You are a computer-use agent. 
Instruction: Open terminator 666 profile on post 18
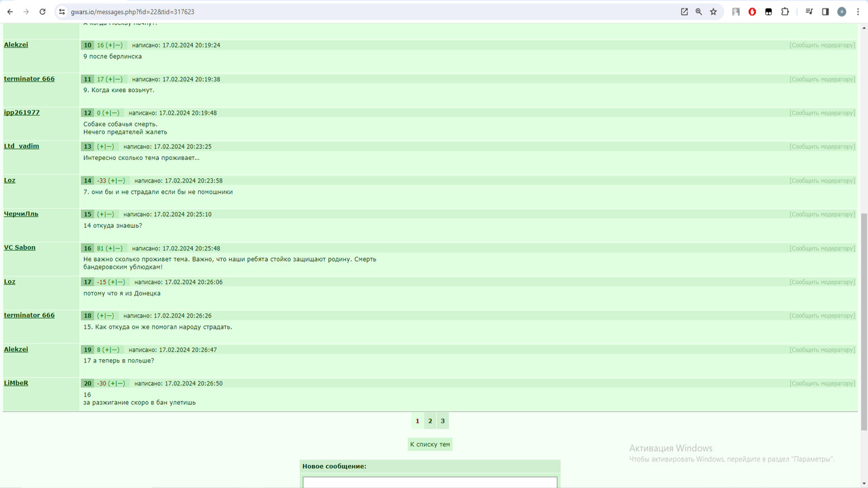pyautogui.click(x=29, y=315)
